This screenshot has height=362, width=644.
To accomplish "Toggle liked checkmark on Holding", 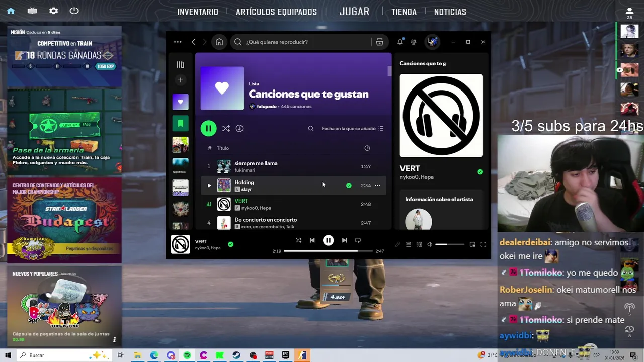I will pyautogui.click(x=349, y=185).
